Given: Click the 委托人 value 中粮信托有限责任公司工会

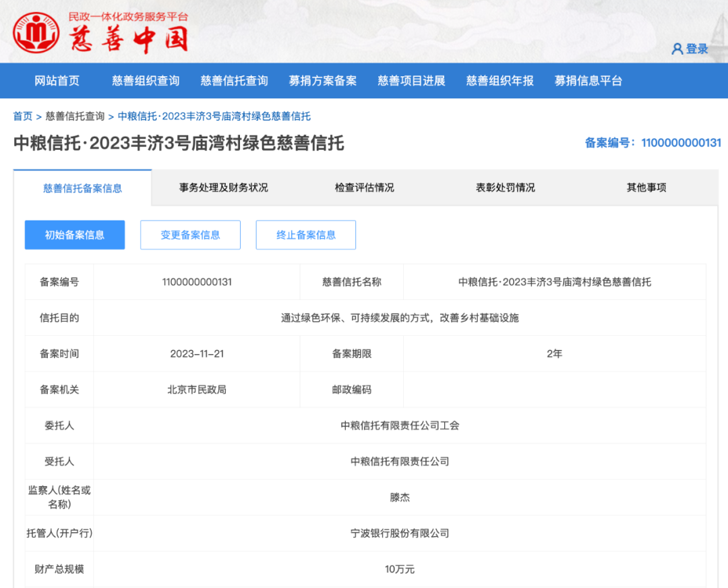Looking at the screenshot, I should click(400, 425).
